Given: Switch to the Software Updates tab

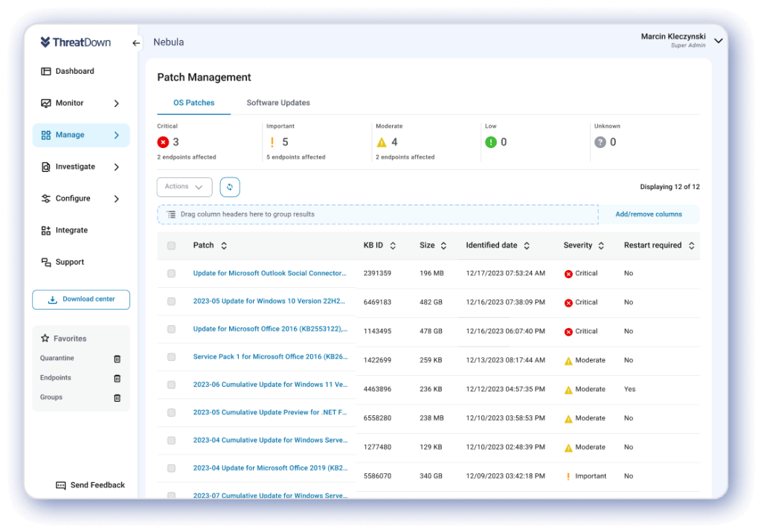Looking at the screenshot, I should (x=278, y=103).
